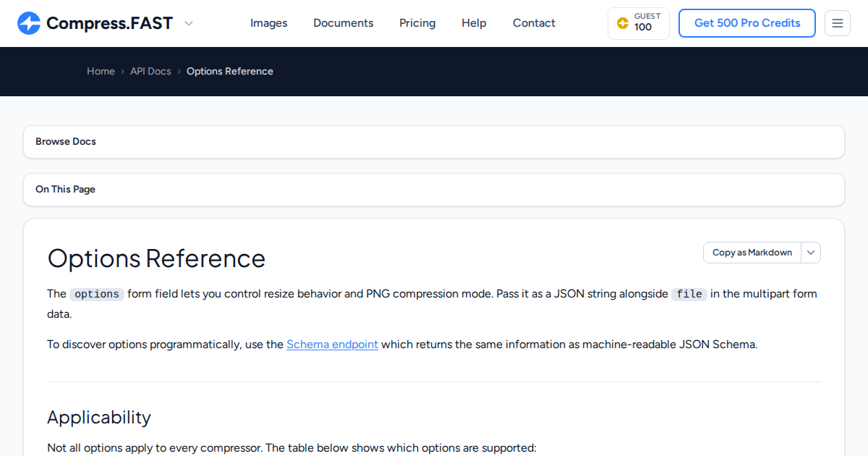Screen dimensions: 868x456
Task: Click the Applicability section heading
Action: point(99,418)
